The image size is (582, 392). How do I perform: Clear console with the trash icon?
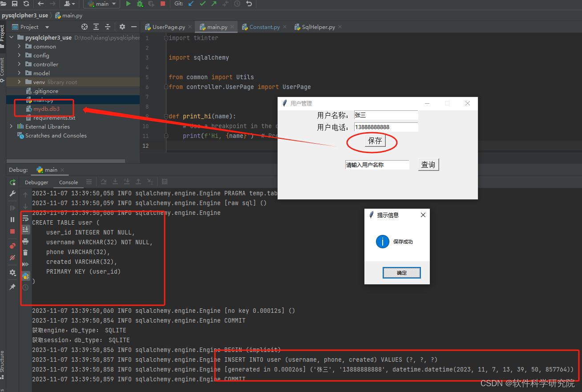click(x=25, y=253)
